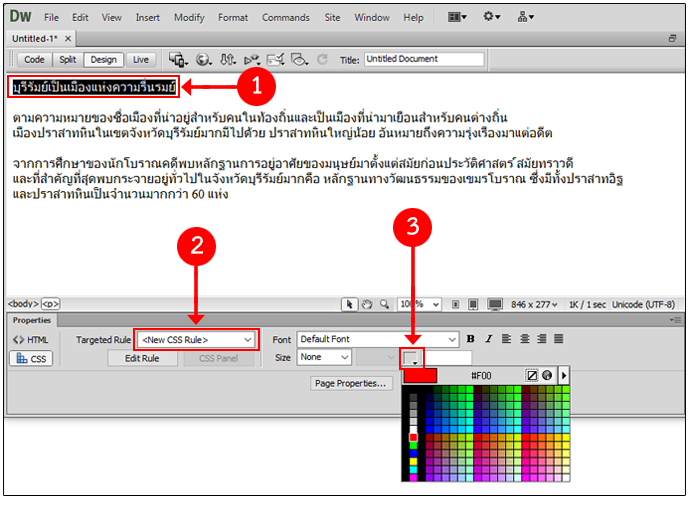Click the Page Properties button

pos(350,382)
